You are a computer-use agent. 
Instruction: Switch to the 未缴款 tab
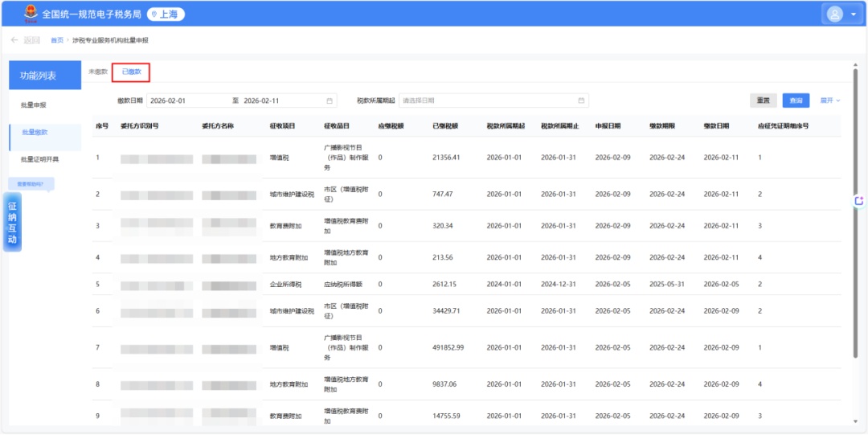click(98, 72)
